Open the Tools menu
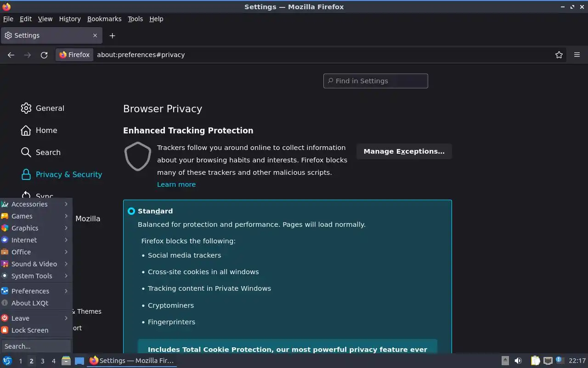This screenshot has height=368, width=588. (135, 19)
